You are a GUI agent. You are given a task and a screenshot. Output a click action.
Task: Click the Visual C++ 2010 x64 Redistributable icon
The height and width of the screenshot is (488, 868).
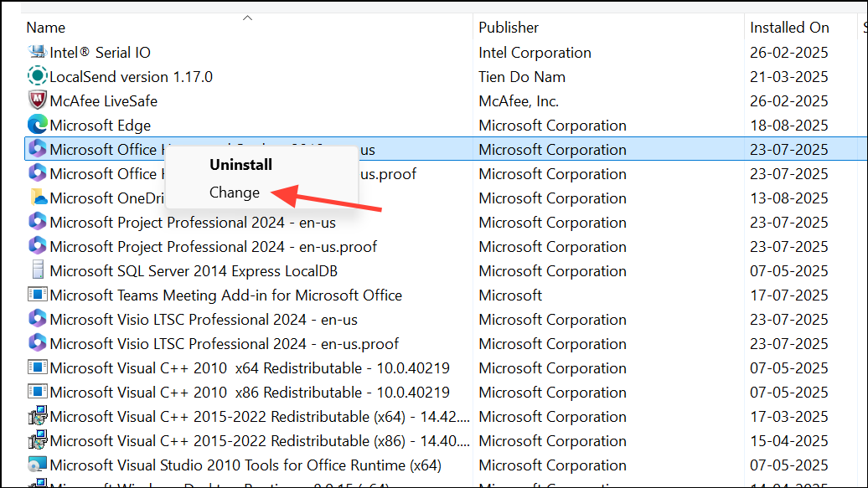(37, 367)
